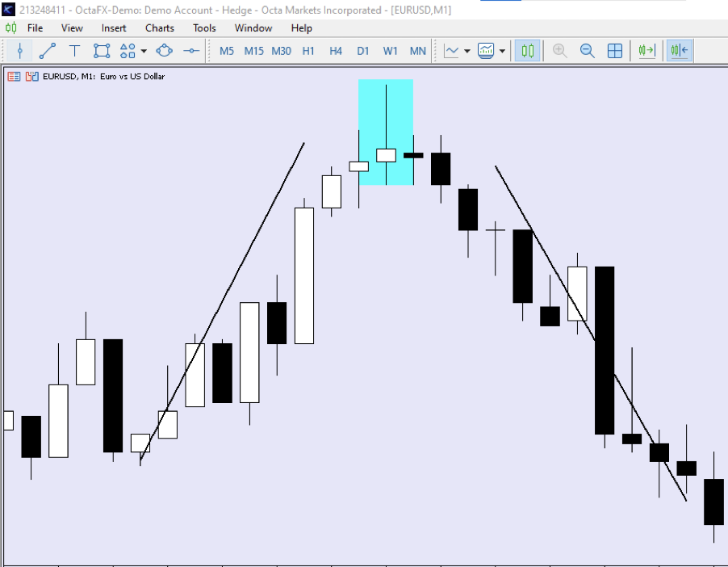Open the objects shapes dropdown arrow
The height and width of the screenshot is (567, 728).
(x=144, y=51)
